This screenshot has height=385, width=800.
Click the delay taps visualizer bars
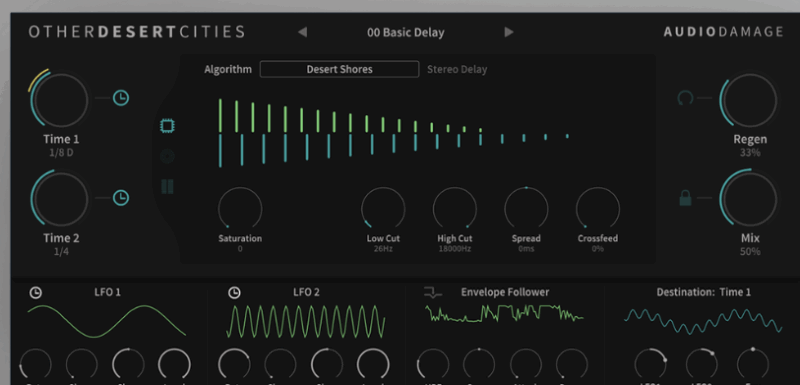[394, 133]
